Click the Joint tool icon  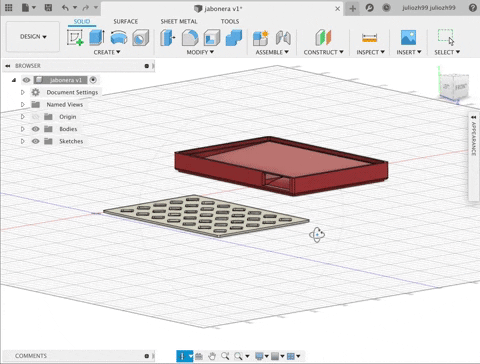click(x=283, y=37)
